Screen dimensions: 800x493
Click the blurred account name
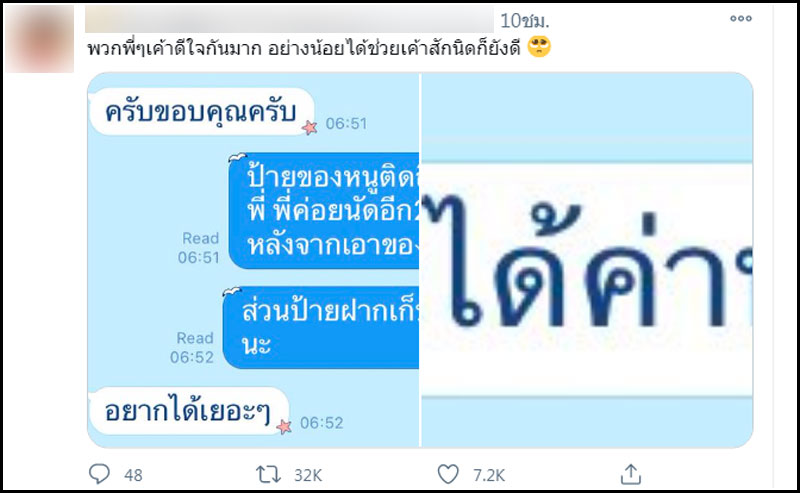(289, 19)
